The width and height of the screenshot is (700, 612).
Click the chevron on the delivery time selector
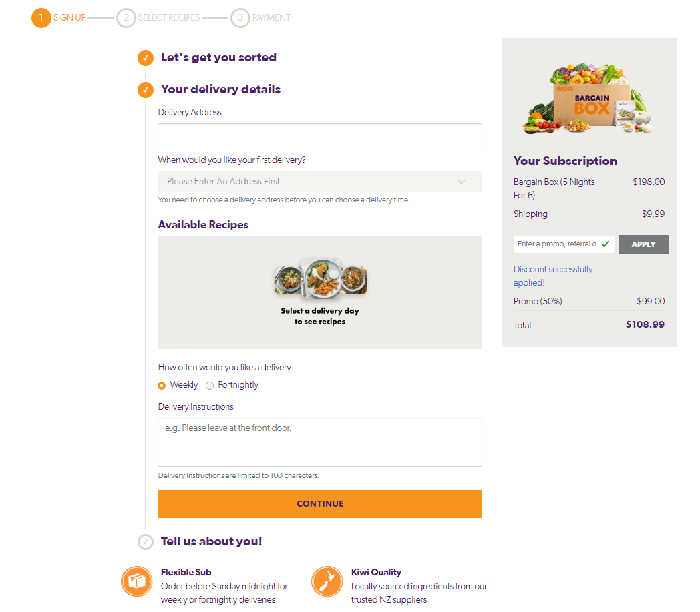pos(461,182)
